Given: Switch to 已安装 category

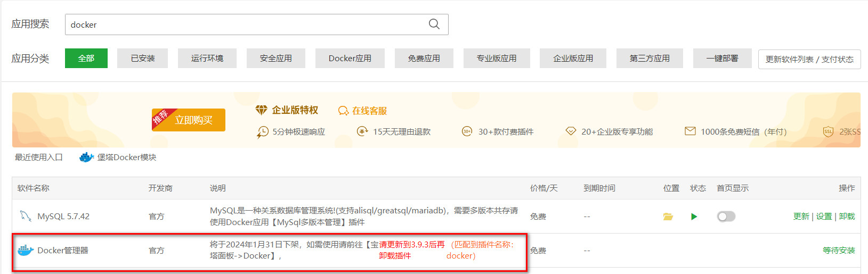Looking at the screenshot, I should [143, 58].
